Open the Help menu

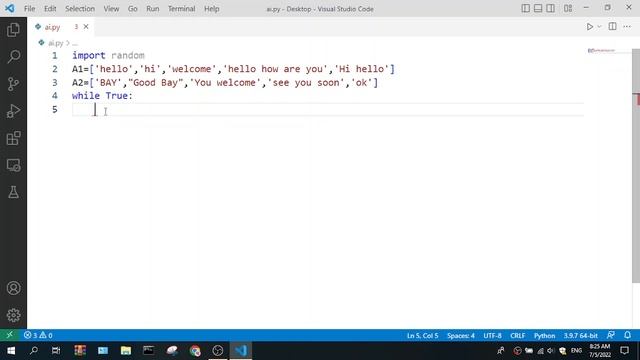coord(211,9)
